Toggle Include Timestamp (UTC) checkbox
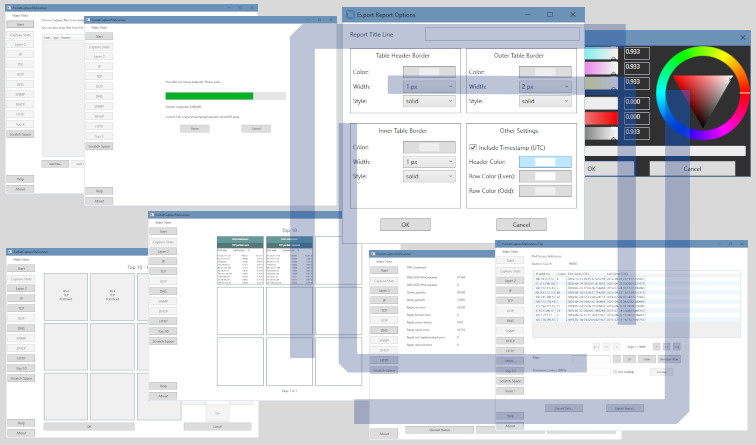Screen dimensions: 756x445 click(x=473, y=148)
